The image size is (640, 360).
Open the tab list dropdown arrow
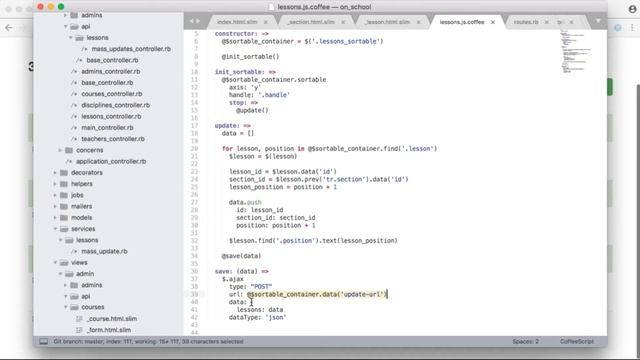[x=598, y=21]
